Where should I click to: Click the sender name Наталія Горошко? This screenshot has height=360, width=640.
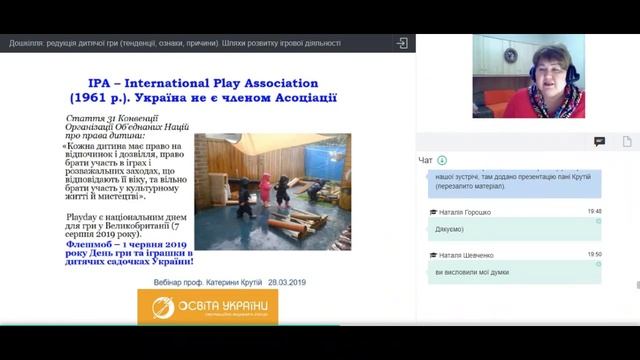tap(465, 212)
